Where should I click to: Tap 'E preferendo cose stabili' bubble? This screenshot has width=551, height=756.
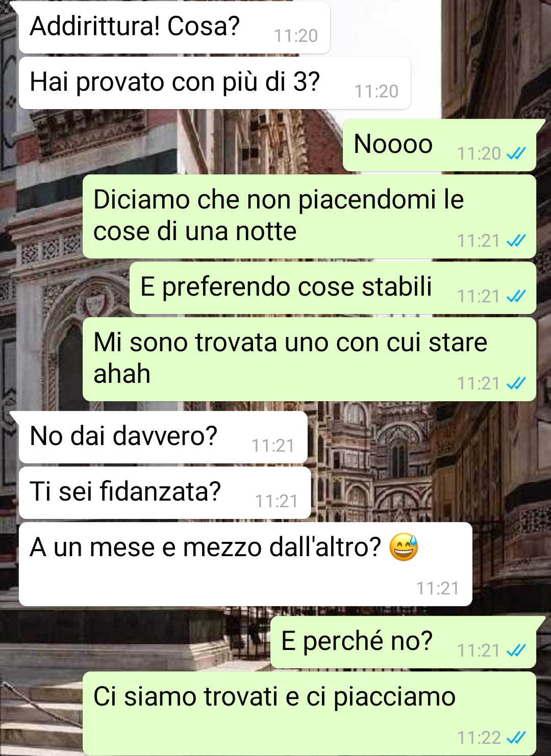333,288
